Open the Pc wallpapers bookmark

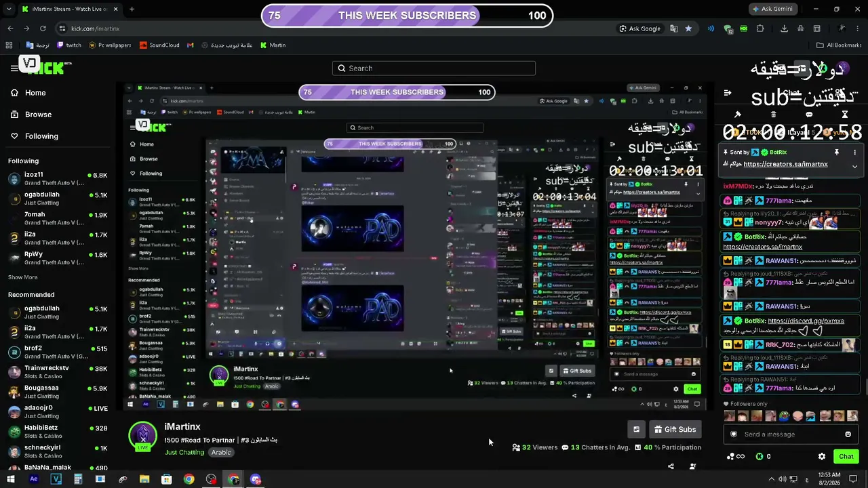pyautogui.click(x=110, y=45)
